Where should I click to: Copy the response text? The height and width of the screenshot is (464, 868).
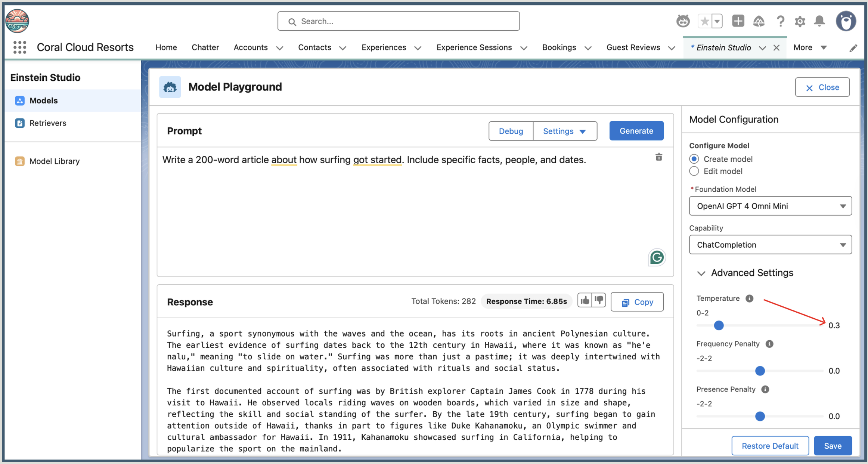coord(637,302)
